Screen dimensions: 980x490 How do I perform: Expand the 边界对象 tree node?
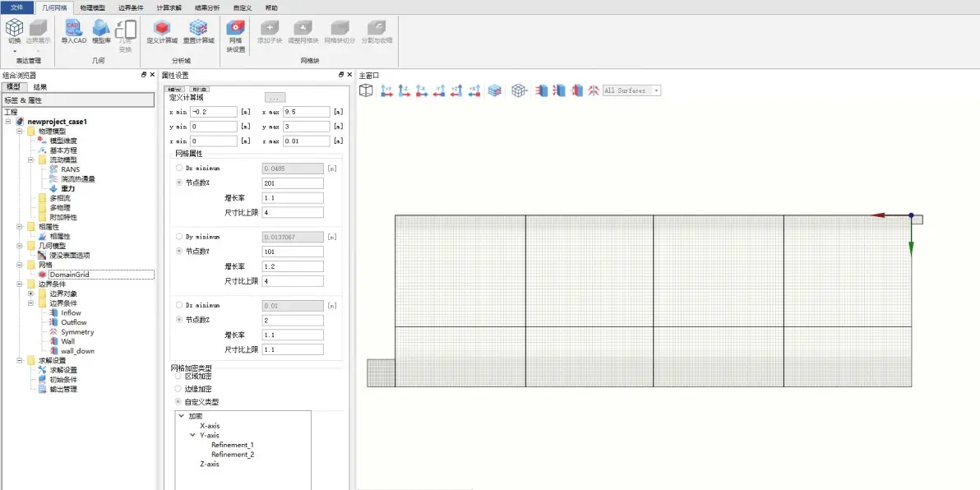click(30, 294)
